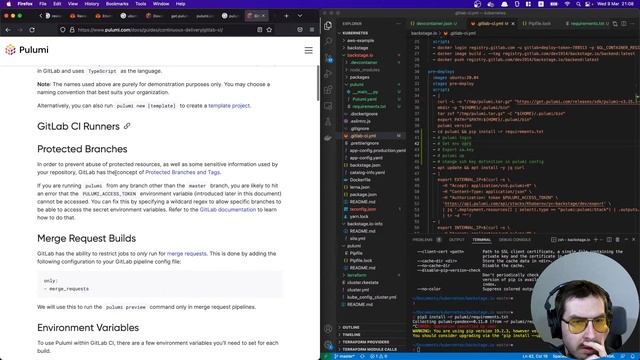Click master branch in VS Code status bar
The width and height of the screenshot is (640, 360).
344,356
